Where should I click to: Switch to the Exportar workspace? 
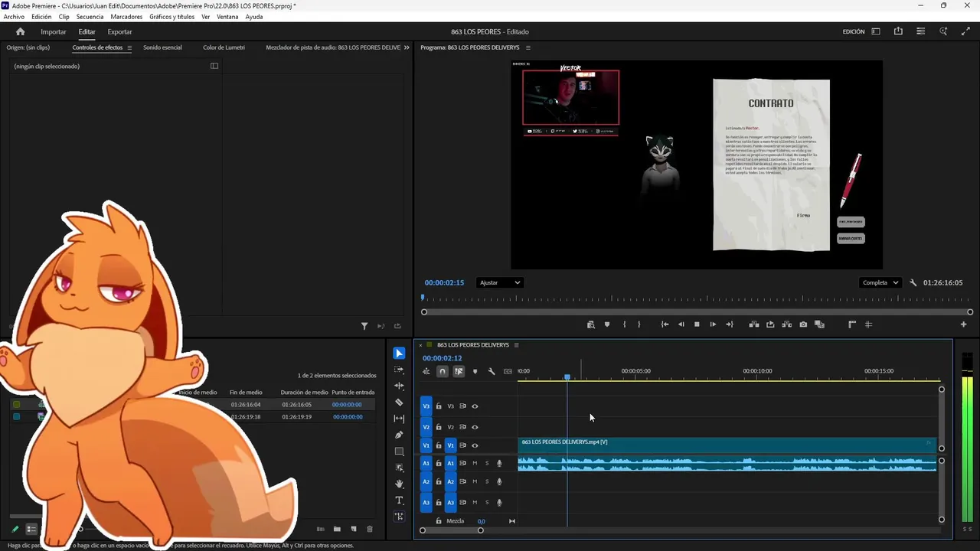click(x=119, y=31)
